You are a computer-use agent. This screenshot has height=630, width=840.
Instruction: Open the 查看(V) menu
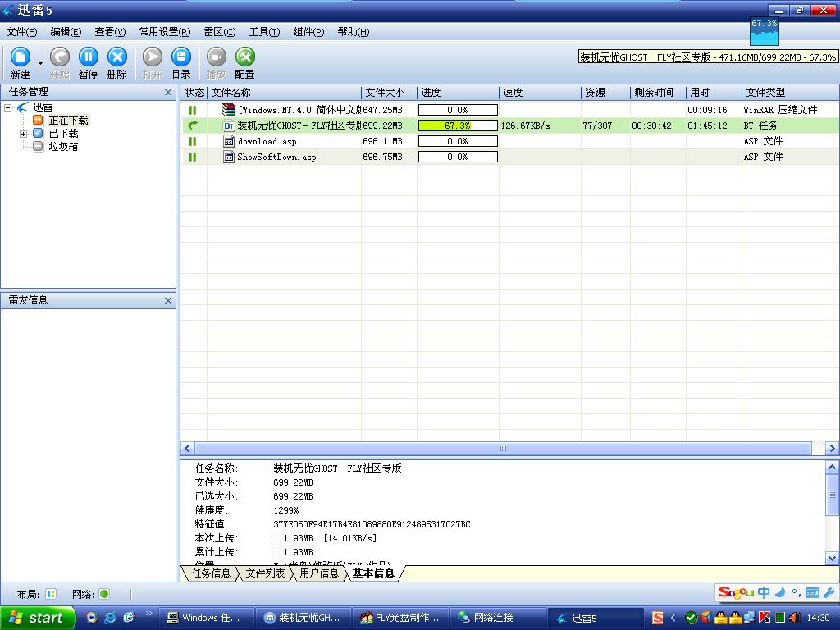[110, 32]
